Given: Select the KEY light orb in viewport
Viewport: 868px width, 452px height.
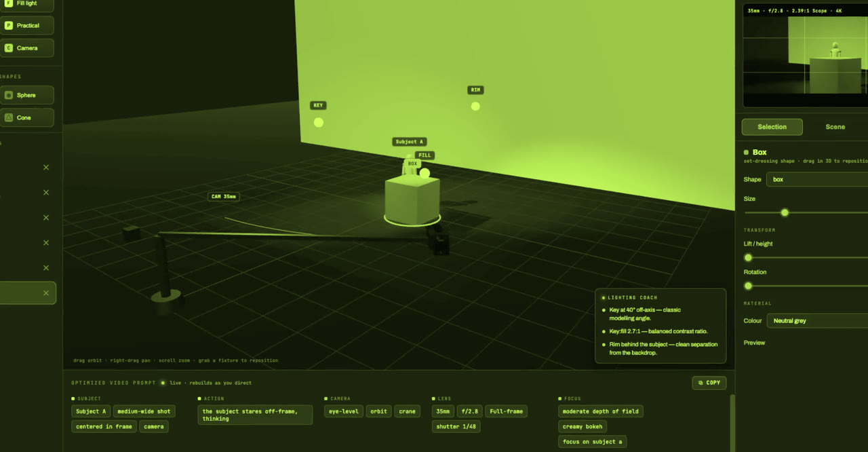Looking at the screenshot, I should (x=319, y=122).
